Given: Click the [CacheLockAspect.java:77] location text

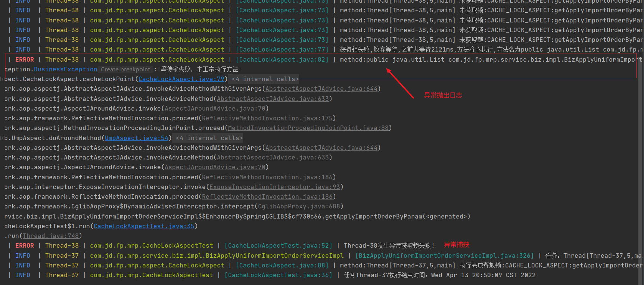Looking at the screenshot, I should (282, 50).
